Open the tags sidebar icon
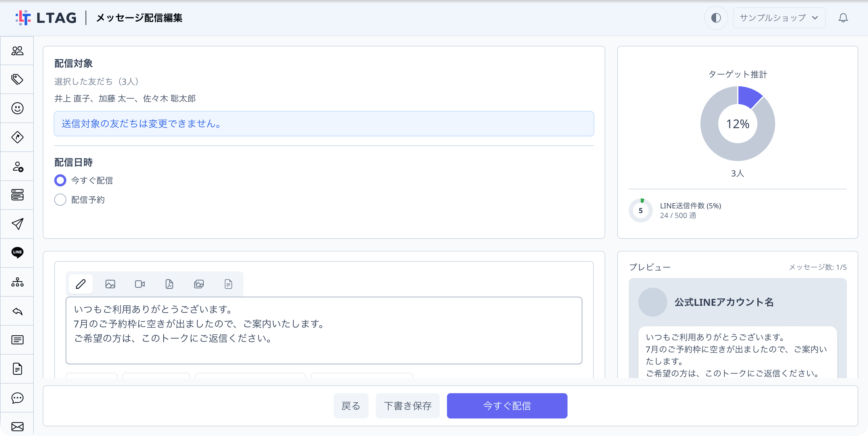Viewport: 868px width, 436px height. click(17, 80)
